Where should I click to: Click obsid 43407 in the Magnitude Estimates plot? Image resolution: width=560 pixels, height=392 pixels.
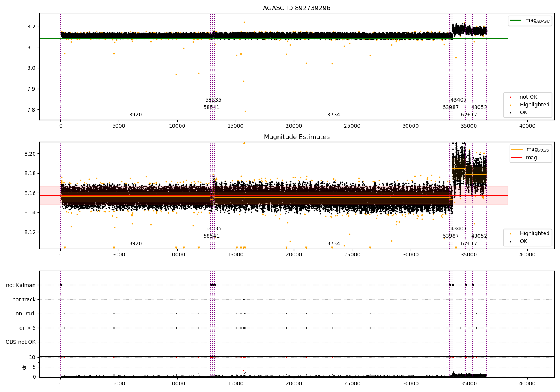458,229
